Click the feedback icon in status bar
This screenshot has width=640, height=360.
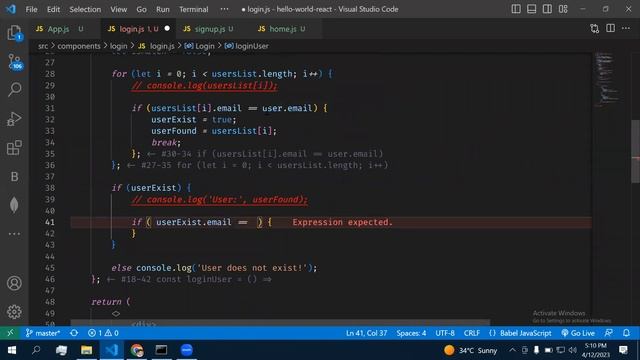coord(609,333)
